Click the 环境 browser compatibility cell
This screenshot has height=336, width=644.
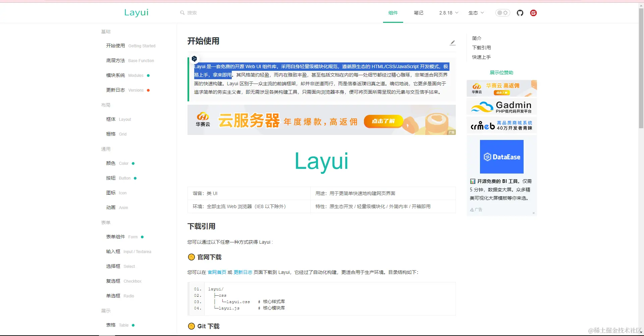coord(249,206)
